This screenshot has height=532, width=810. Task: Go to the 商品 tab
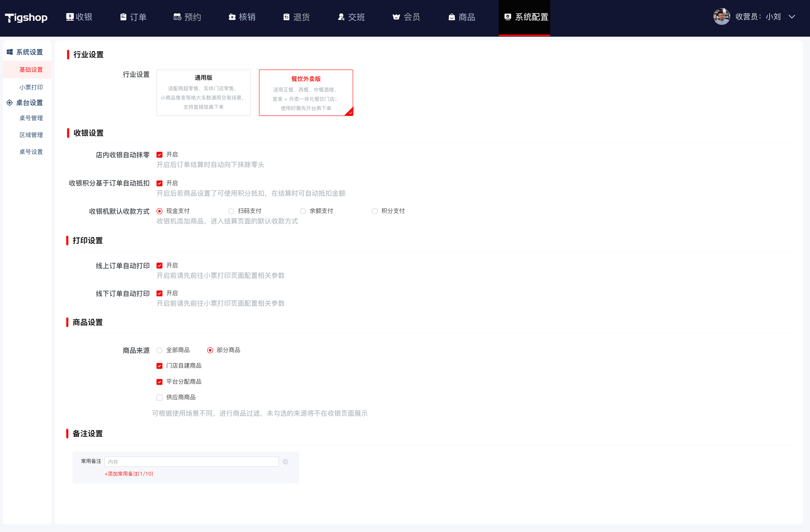(x=462, y=17)
